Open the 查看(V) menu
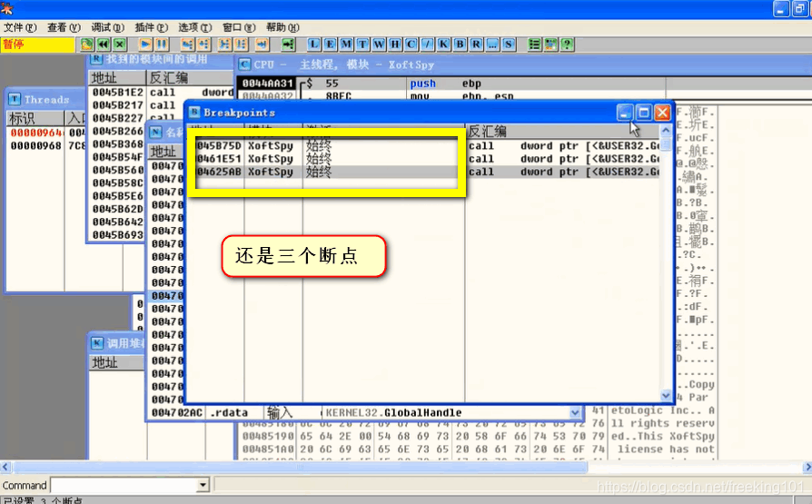The width and height of the screenshot is (812, 504). tap(64, 27)
